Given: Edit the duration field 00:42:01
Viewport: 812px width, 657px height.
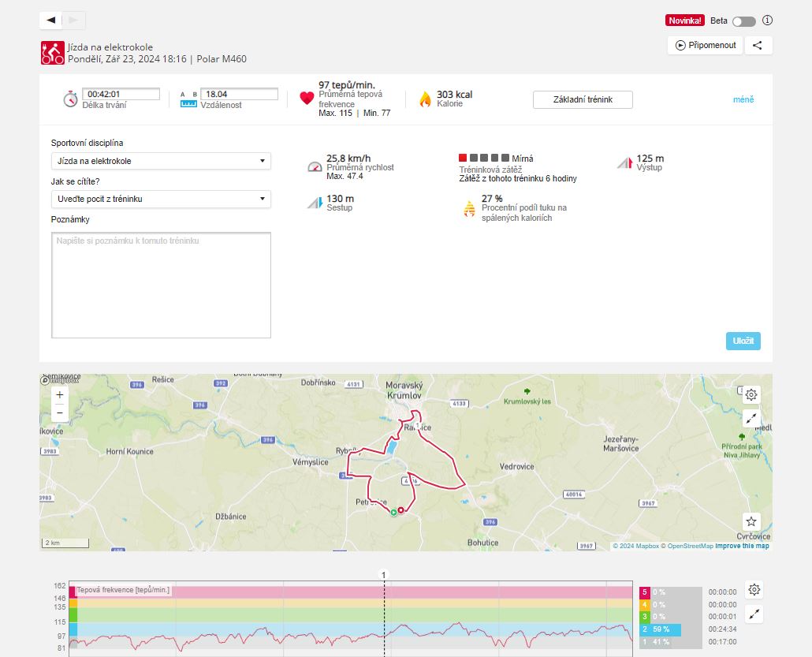Looking at the screenshot, I should tap(121, 94).
